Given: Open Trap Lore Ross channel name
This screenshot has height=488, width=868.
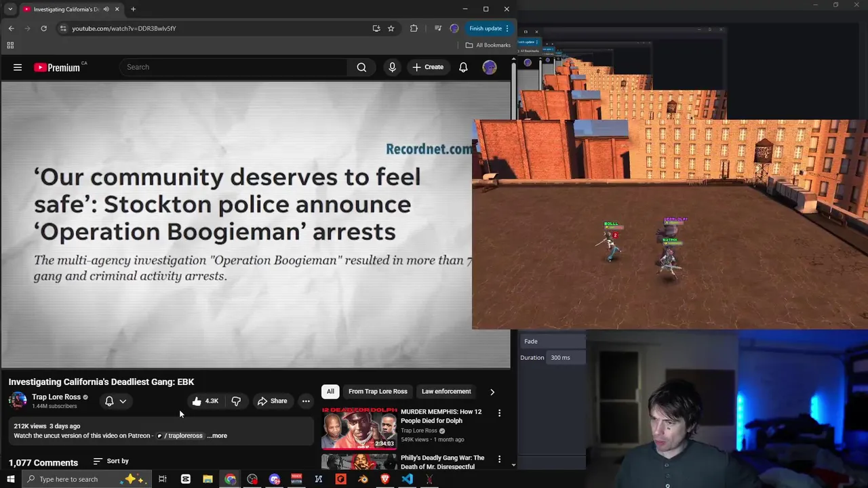Looking at the screenshot, I should click(x=56, y=397).
